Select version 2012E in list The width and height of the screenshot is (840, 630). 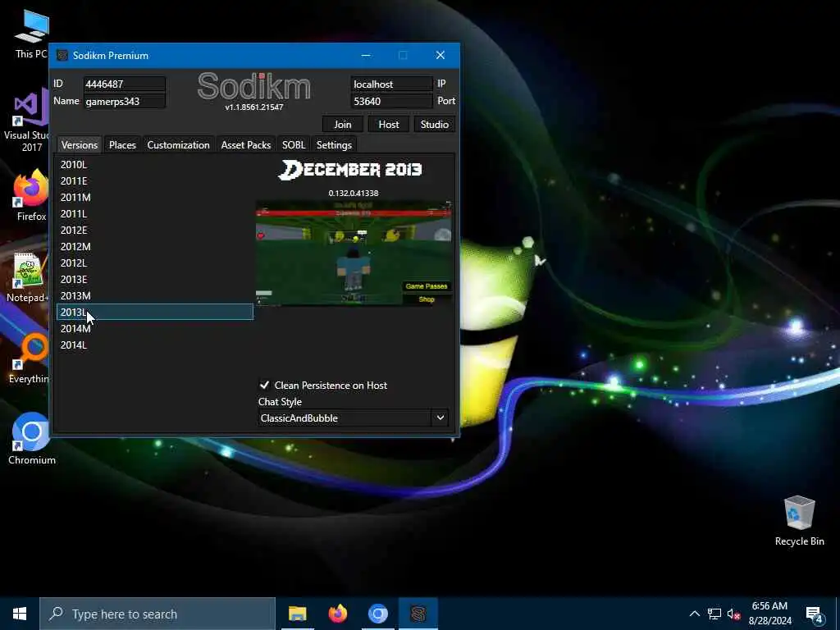coord(155,230)
